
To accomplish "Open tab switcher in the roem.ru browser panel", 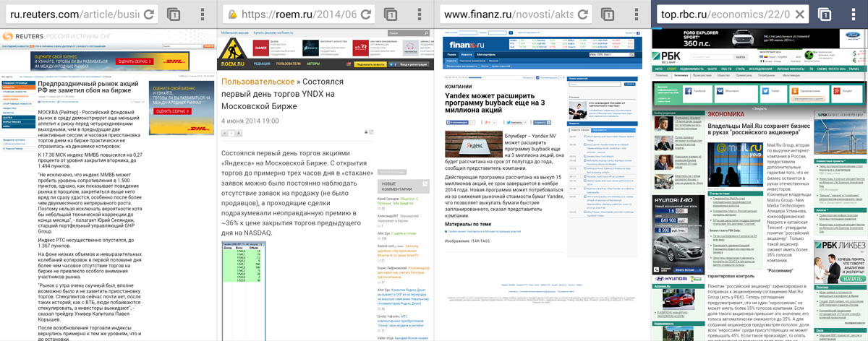I will pyautogui.click(x=391, y=14).
